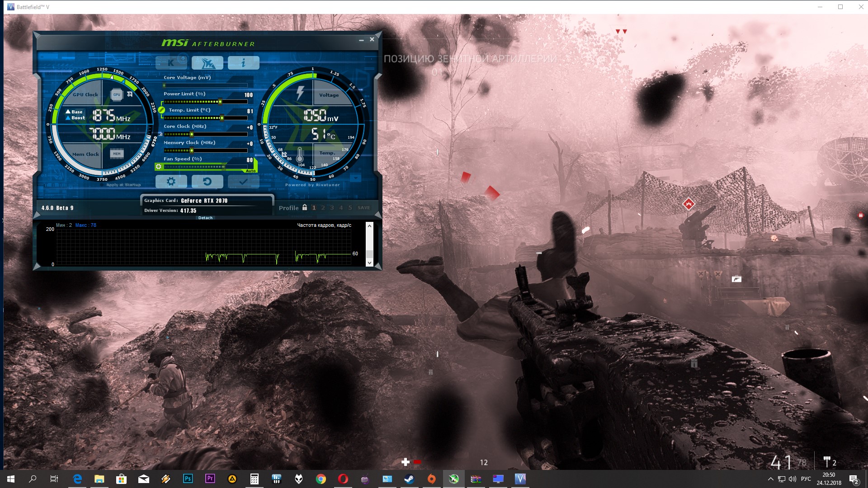
Task: Launch Kombustor with the K button
Action: (x=171, y=63)
